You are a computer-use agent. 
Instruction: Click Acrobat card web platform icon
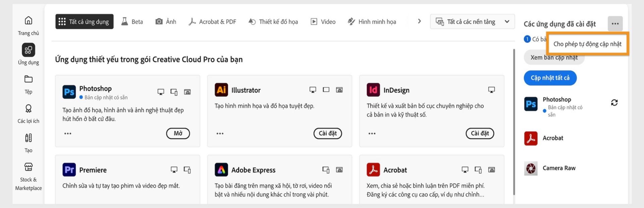(491, 169)
